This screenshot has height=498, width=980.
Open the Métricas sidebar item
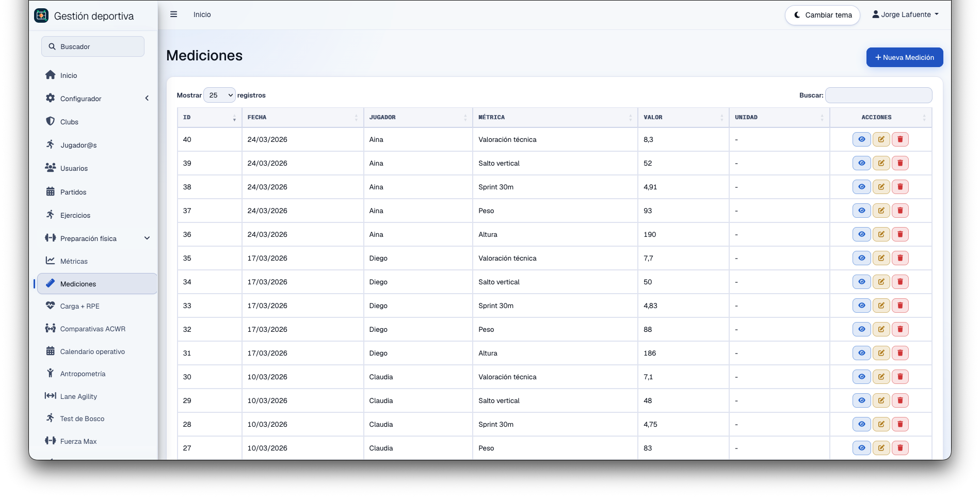point(98,261)
